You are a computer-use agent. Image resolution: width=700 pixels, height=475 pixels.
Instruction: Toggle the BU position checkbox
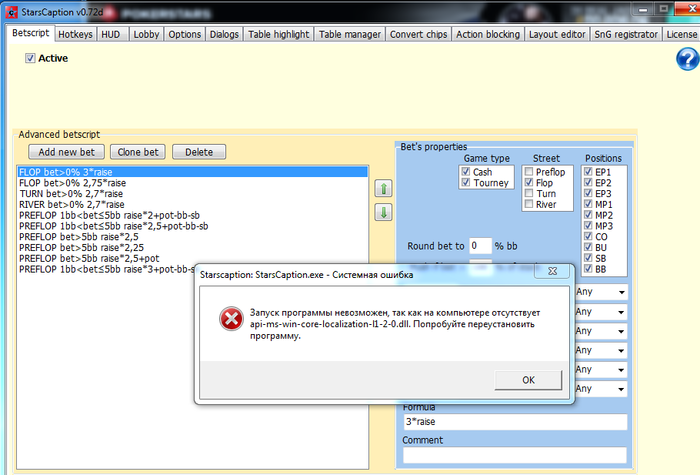(x=588, y=247)
